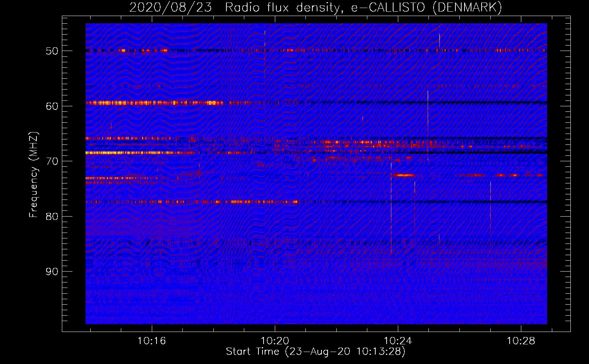
Task: Click the date 2020/08/23 in the title
Action: pos(170,7)
